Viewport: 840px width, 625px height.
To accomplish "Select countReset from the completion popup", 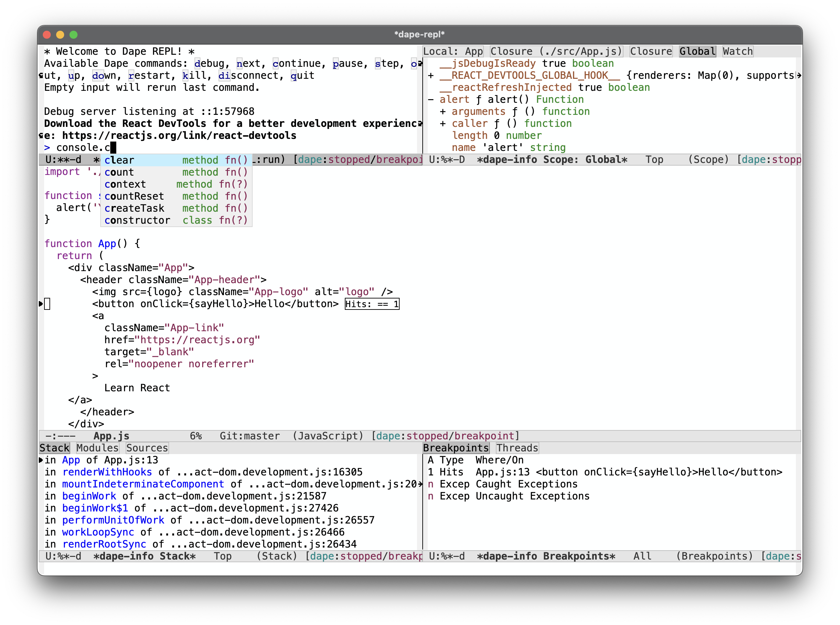I will click(x=134, y=196).
